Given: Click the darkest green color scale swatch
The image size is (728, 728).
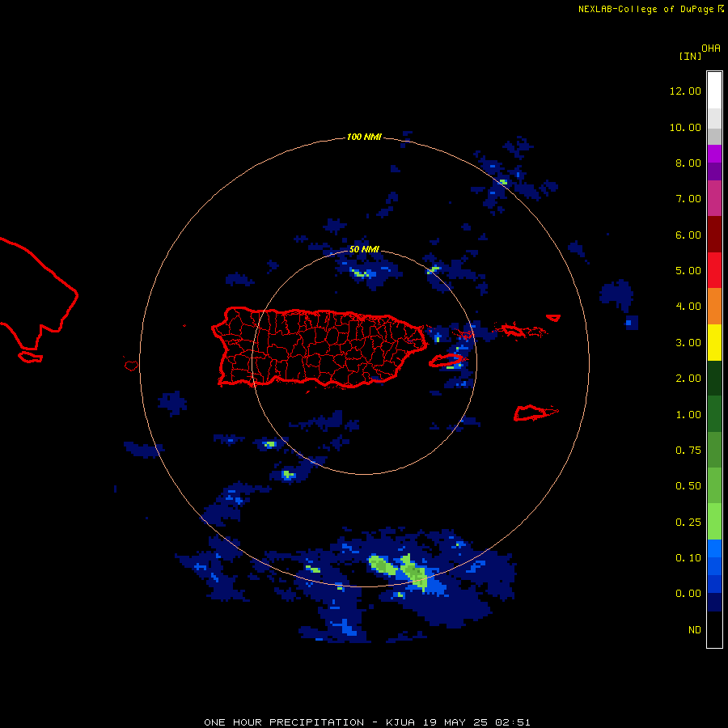Looking at the screenshot, I should click(x=714, y=378).
